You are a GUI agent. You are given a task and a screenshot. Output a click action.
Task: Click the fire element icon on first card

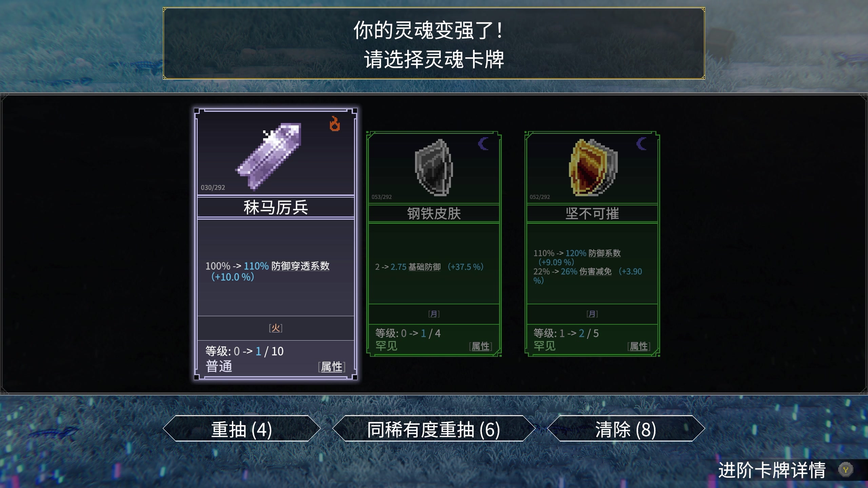pos(335,124)
